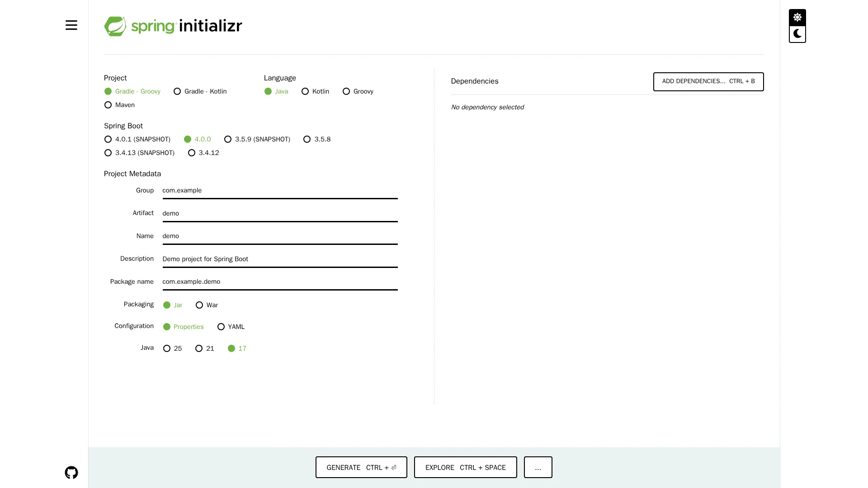Switch to light theme with sun icon
Viewport: 868px width, 488px height.
797,17
